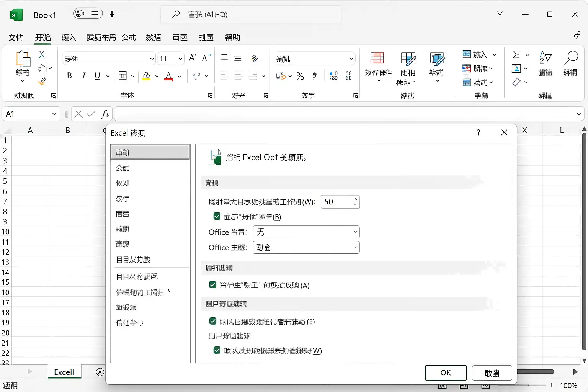Click the Bold formatting icon

tap(69, 75)
